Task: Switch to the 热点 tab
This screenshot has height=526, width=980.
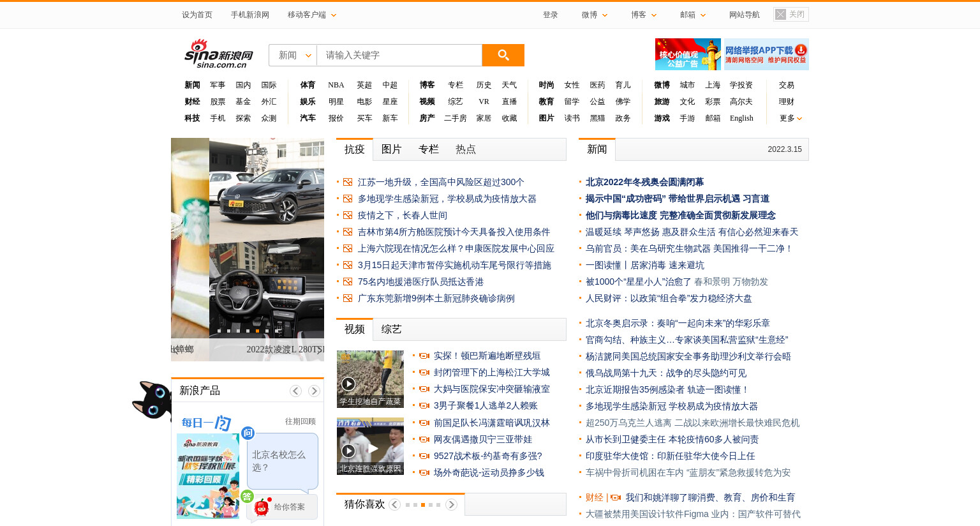Action: pos(466,149)
